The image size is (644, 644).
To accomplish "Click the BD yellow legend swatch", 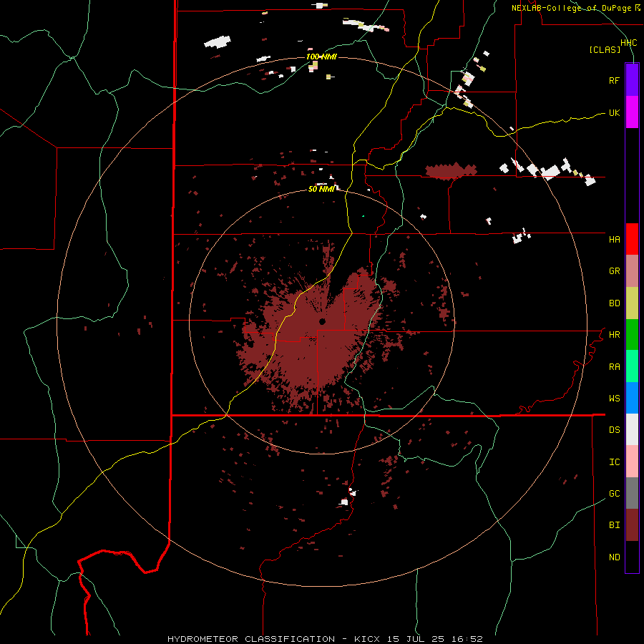I will tap(632, 303).
